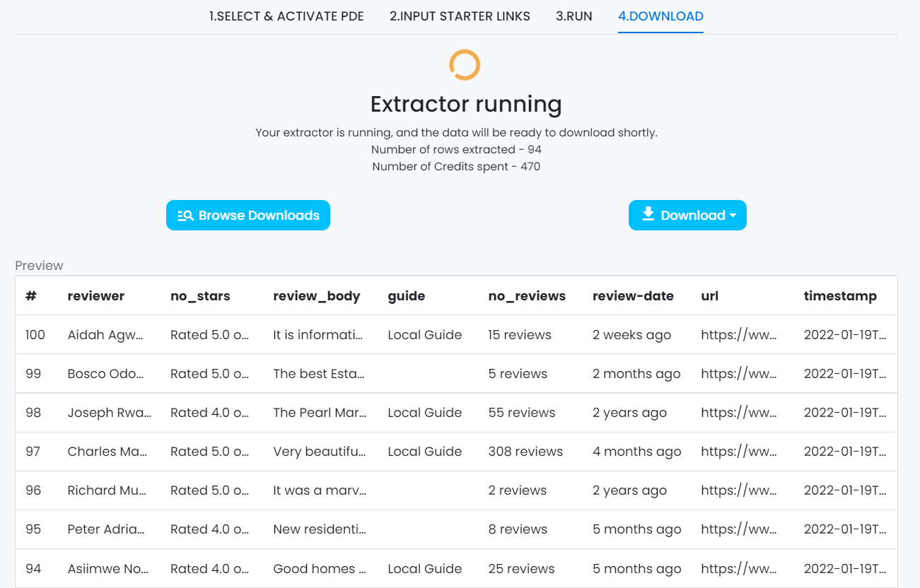Click review text 'Very beautifu…'
This screenshot has width=920, height=588.
[x=320, y=452]
